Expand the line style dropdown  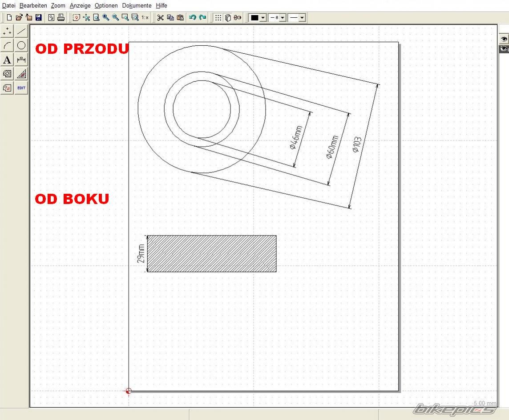pos(302,18)
